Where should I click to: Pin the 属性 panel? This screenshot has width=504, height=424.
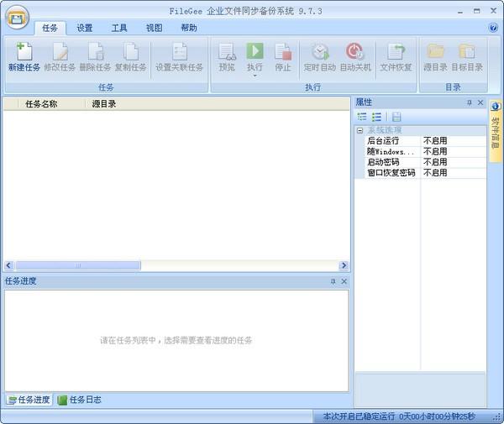coord(470,102)
